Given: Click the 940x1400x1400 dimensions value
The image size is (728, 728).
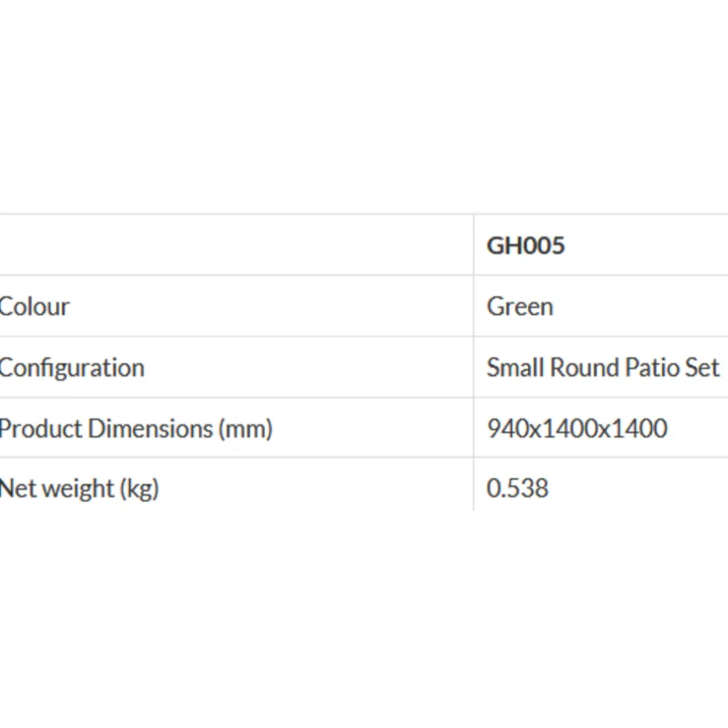Looking at the screenshot, I should 576,429.
